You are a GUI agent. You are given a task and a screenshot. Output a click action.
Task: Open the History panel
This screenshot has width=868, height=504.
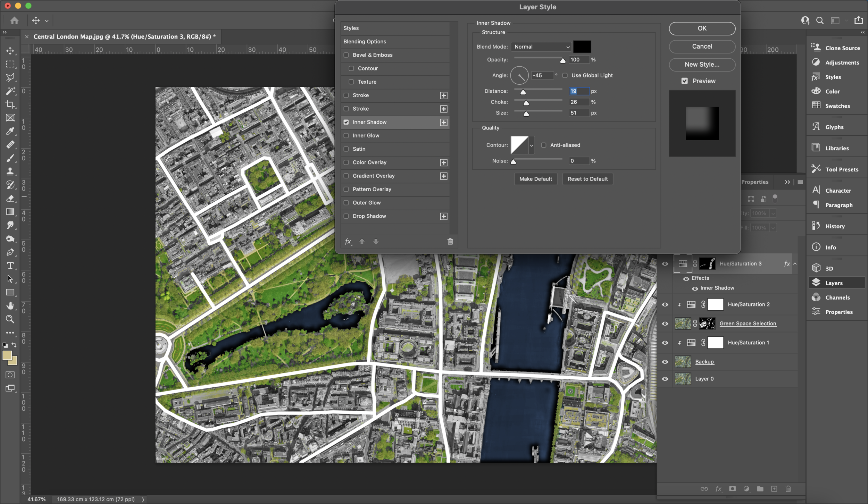[x=837, y=226]
